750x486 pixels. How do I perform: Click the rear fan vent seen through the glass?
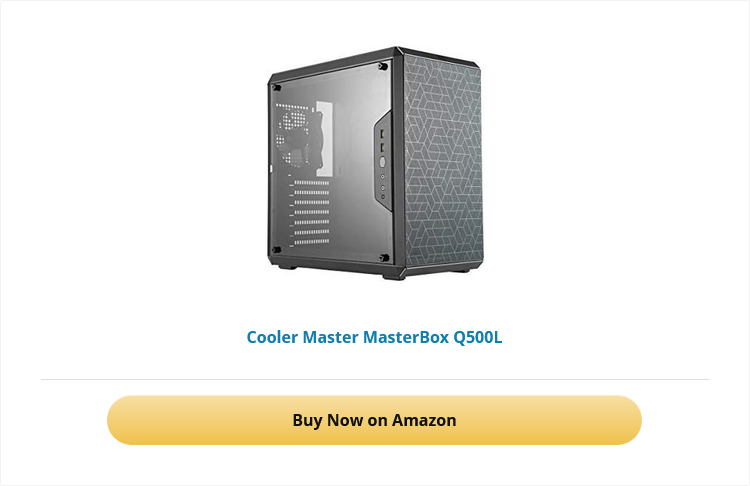297,136
